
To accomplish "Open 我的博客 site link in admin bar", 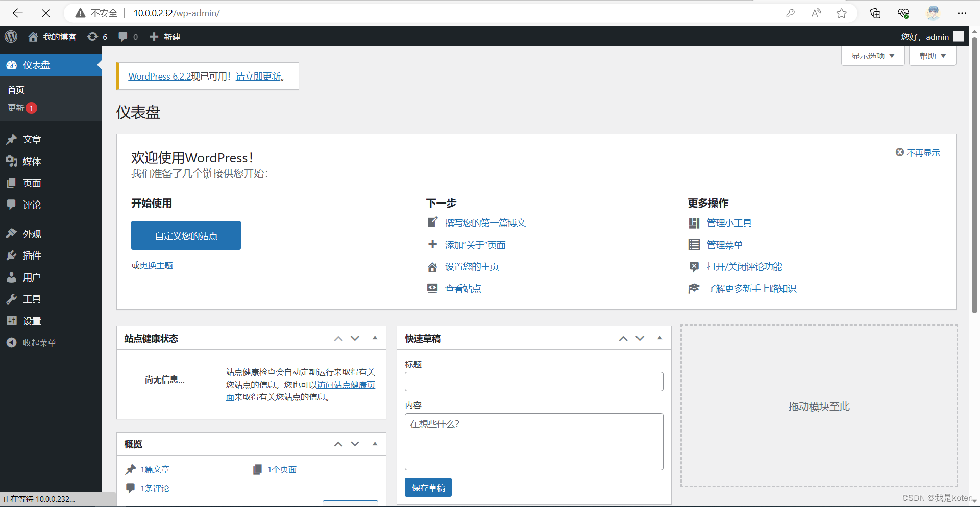I will (x=53, y=37).
